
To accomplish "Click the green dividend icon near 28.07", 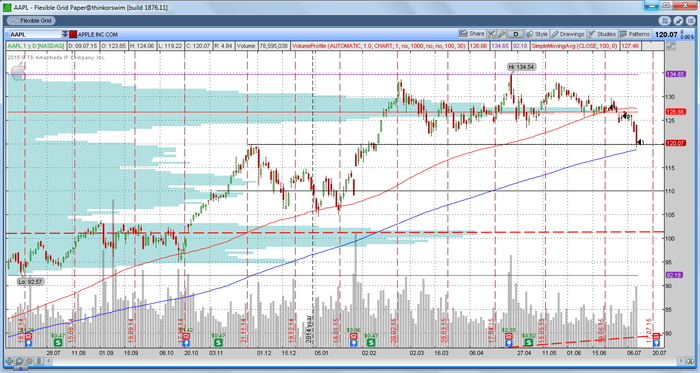I will (x=58, y=342).
